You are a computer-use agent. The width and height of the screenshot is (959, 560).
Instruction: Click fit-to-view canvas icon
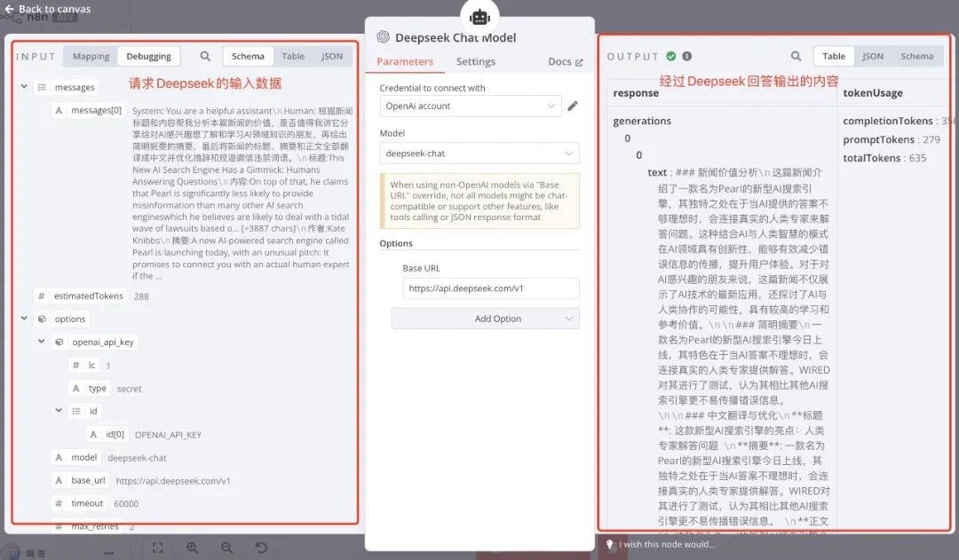[158, 548]
